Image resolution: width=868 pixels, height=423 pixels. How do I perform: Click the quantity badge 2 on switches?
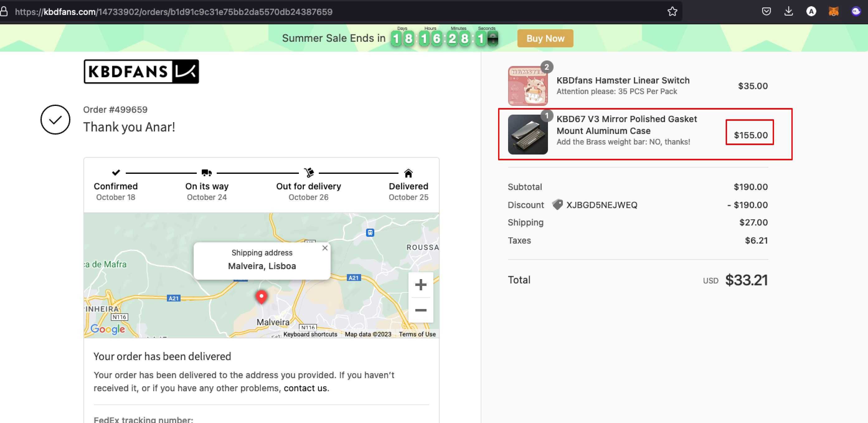coord(546,67)
